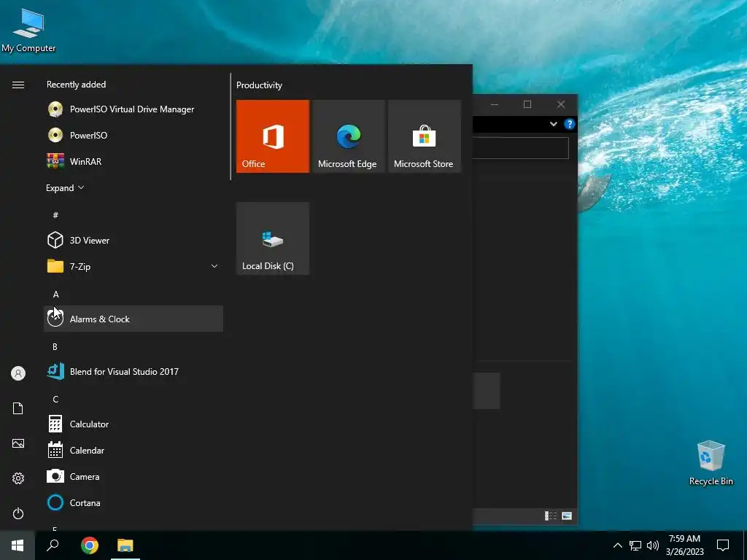Jump to the # letter header
The image size is (747, 560).
(55, 215)
